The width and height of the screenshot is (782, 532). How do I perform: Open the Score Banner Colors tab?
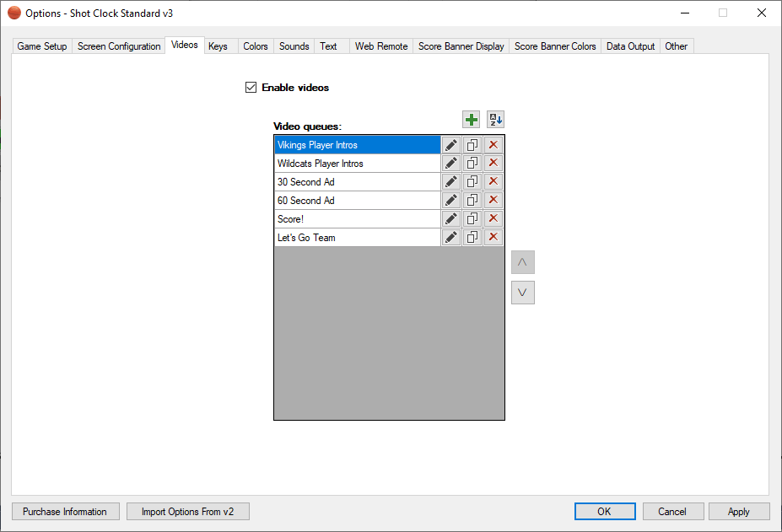555,46
